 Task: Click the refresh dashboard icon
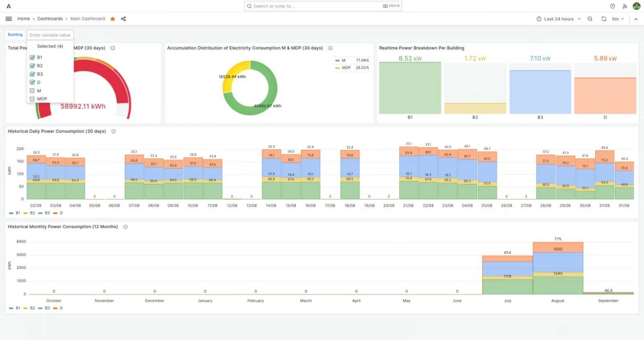pos(604,19)
